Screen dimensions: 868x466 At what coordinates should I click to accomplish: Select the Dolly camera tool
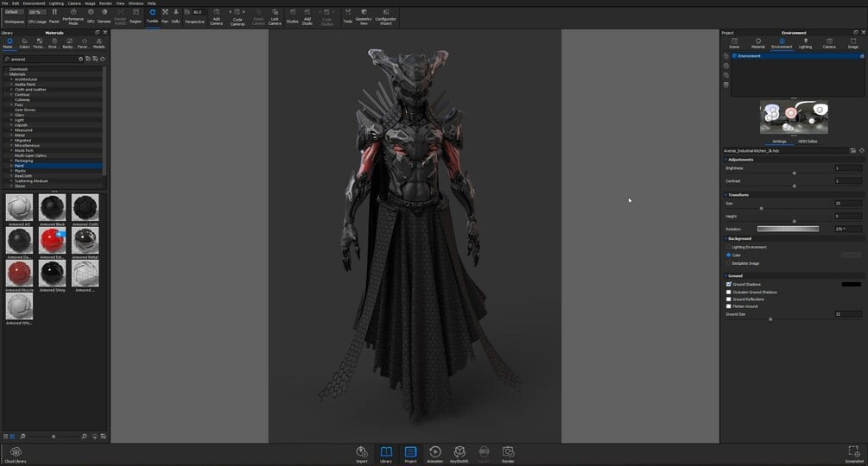[175, 16]
